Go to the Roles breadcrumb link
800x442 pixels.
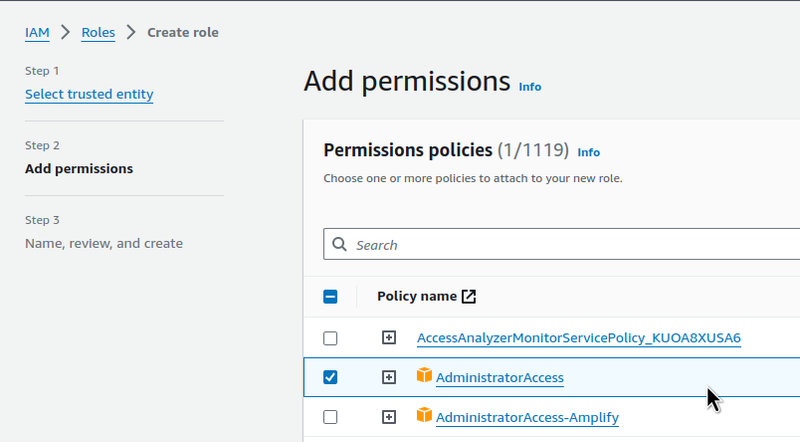pos(98,33)
